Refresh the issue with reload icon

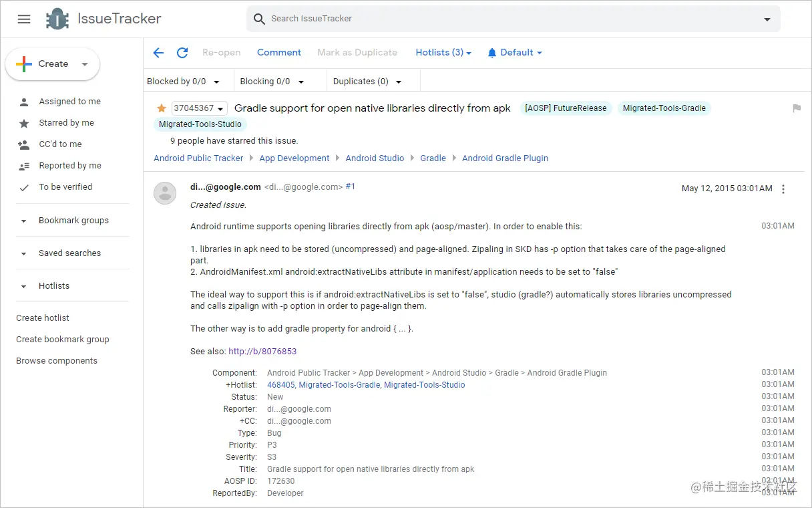(x=182, y=53)
